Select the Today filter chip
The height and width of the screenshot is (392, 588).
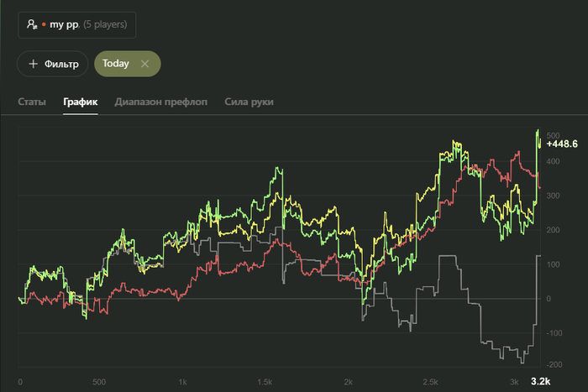coord(116,64)
